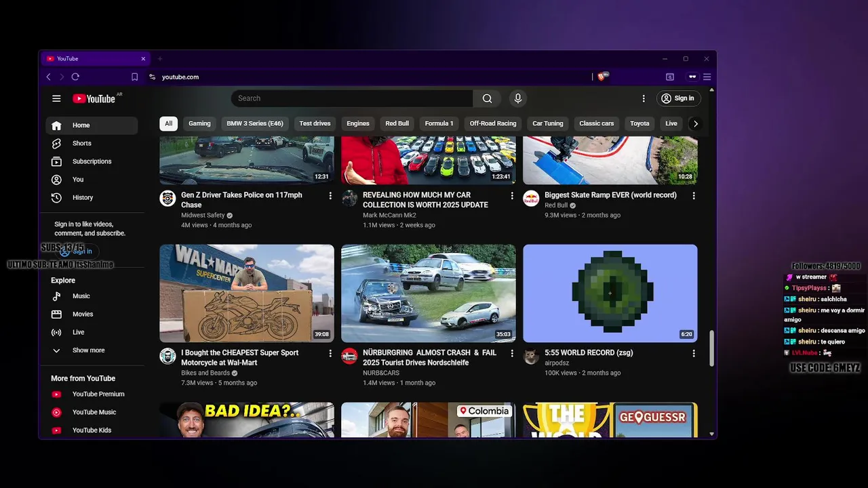Click the Search input field
868x488 pixels.
click(x=352, y=98)
